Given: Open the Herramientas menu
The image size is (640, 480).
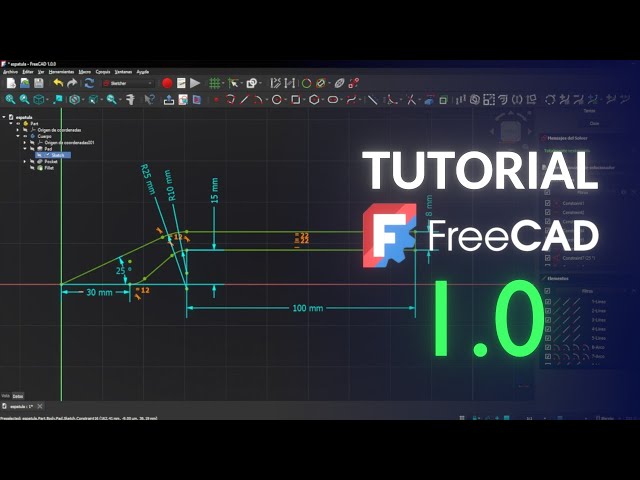Looking at the screenshot, I should pyautogui.click(x=61, y=72).
